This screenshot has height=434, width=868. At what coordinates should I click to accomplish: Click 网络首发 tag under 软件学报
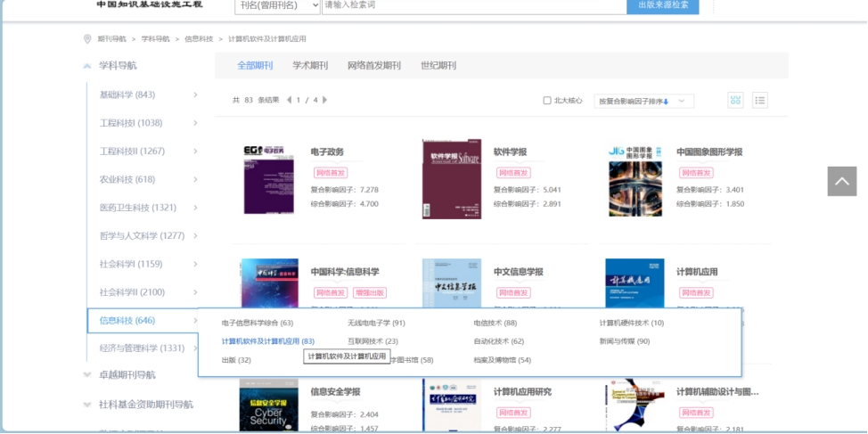513,173
